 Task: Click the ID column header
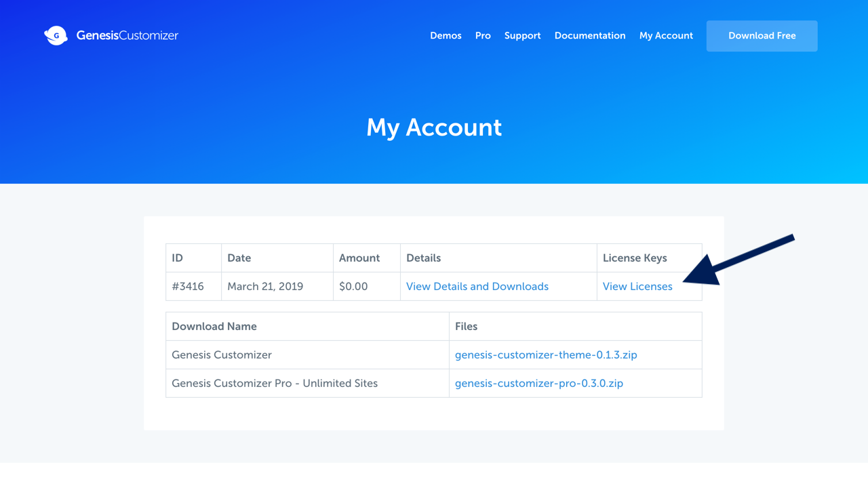(x=193, y=258)
